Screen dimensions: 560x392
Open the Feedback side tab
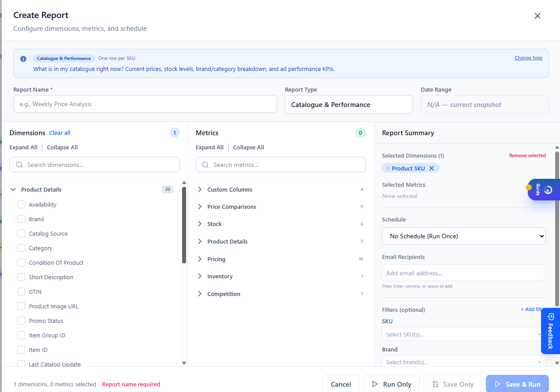[x=550, y=331]
